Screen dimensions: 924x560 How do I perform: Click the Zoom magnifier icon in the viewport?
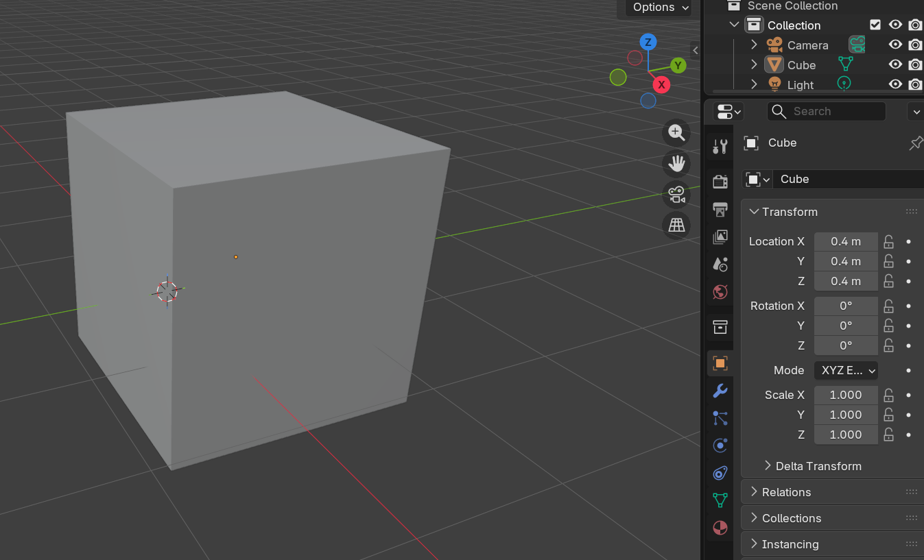[x=676, y=133]
